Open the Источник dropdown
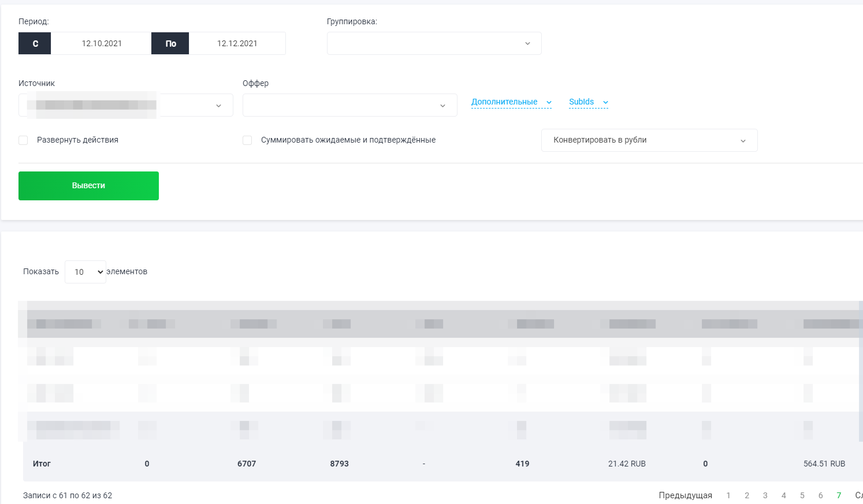 (126, 105)
